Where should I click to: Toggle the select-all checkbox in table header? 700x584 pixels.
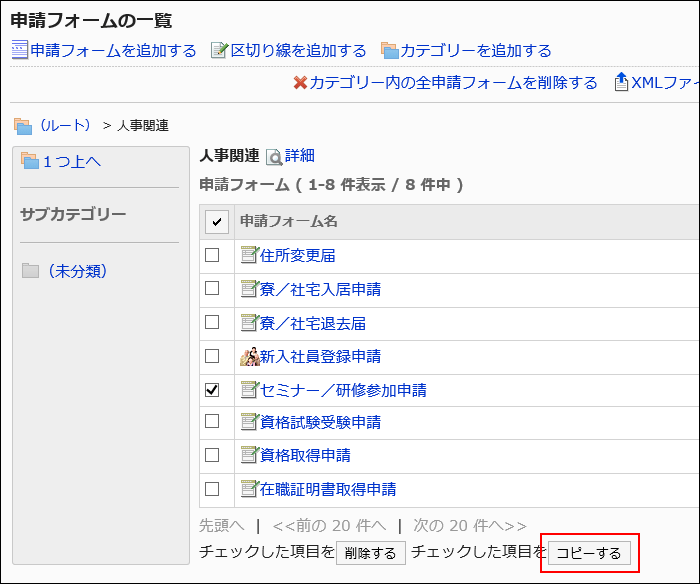tap(217, 221)
